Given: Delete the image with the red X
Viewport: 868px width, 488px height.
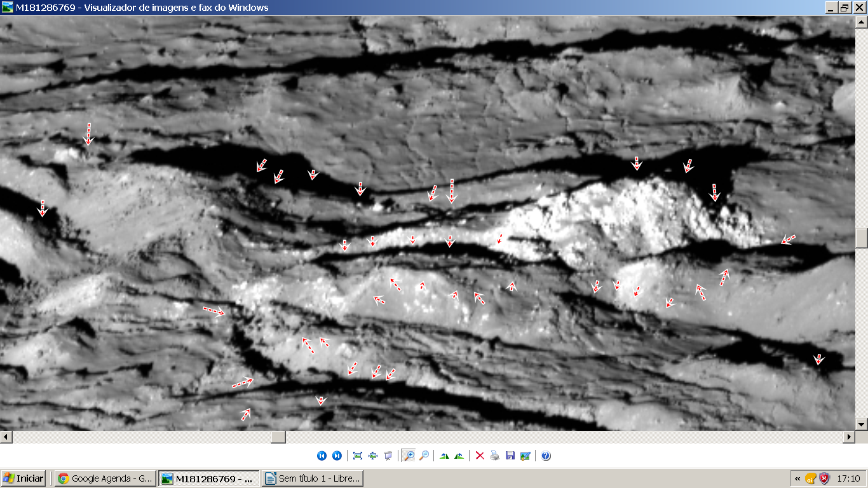Looking at the screenshot, I should pos(480,456).
